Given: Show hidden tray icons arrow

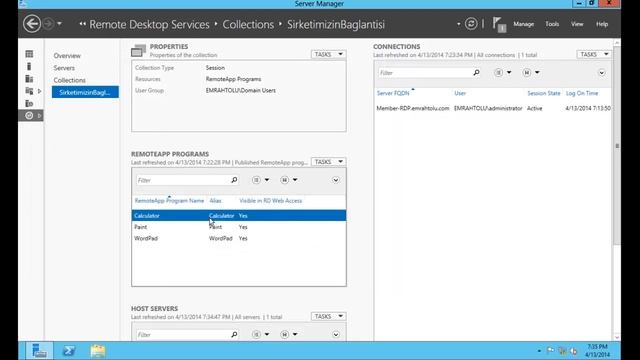Looking at the screenshot, I should pos(539,351).
